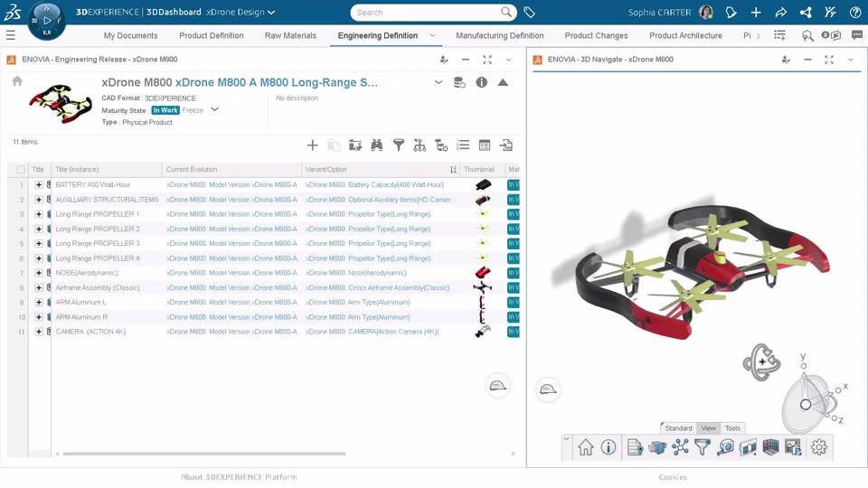Open the notifications icon beside the user avatar
The width and height of the screenshot is (868, 488).
[731, 12]
